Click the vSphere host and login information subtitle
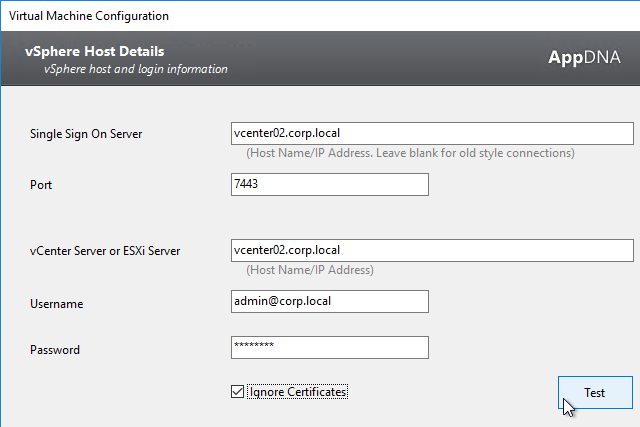The height and width of the screenshot is (427, 640). 136,69
